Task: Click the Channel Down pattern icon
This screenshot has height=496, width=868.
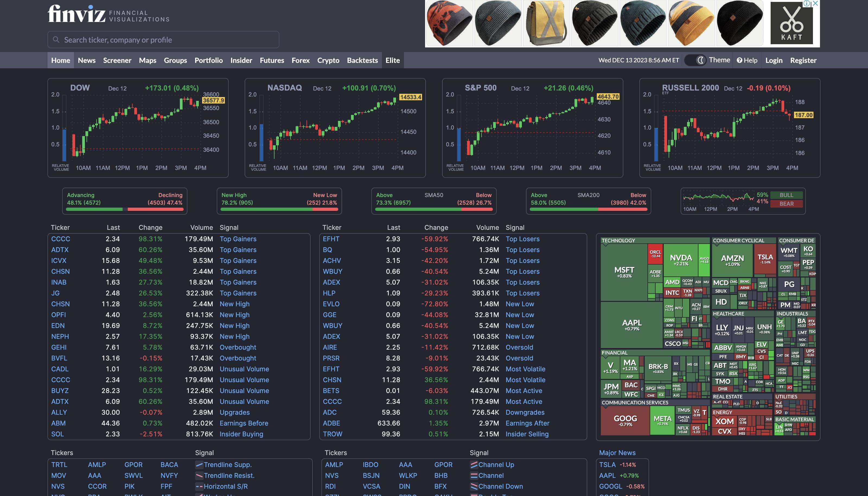Action: (x=474, y=487)
